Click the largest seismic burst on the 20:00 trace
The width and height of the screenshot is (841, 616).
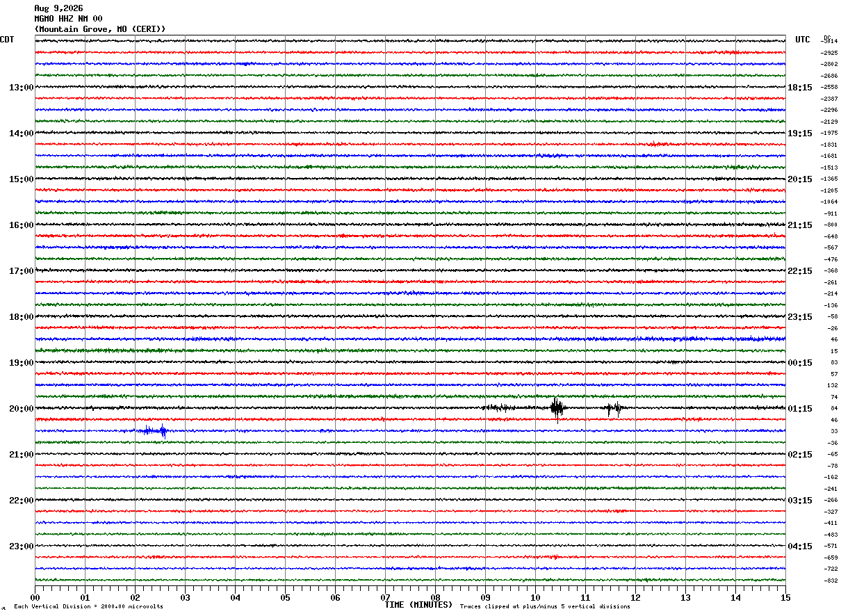coord(557,409)
